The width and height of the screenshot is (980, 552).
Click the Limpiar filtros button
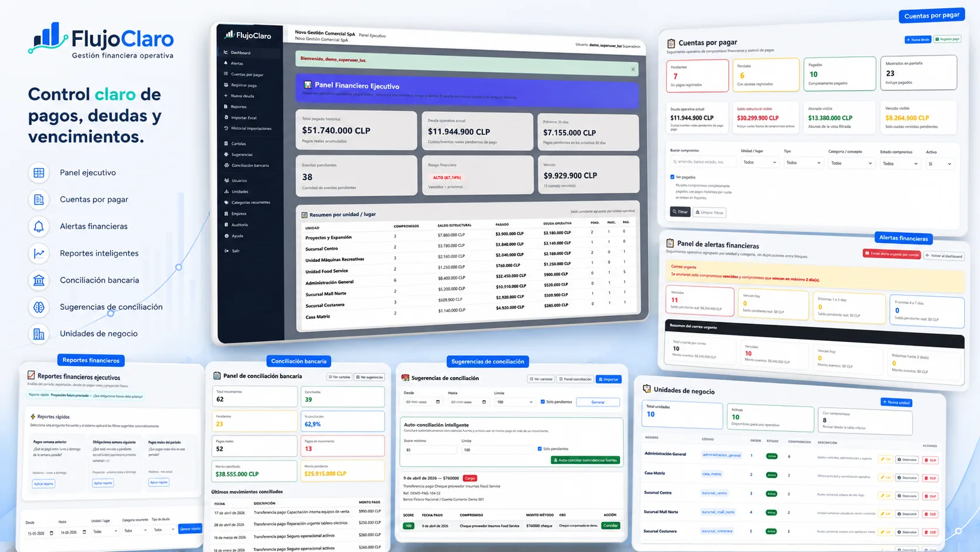(710, 212)
